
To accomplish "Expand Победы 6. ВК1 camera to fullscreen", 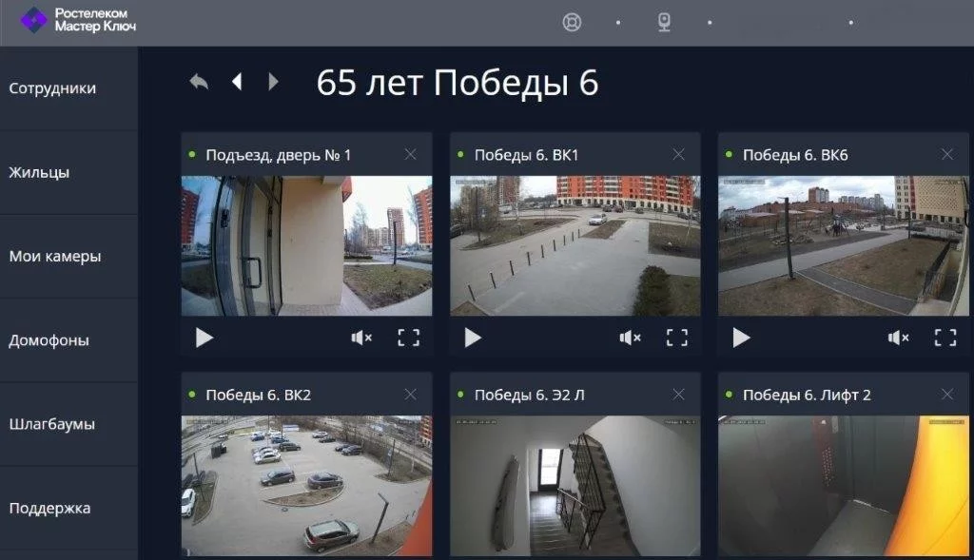I will point(676,338).
